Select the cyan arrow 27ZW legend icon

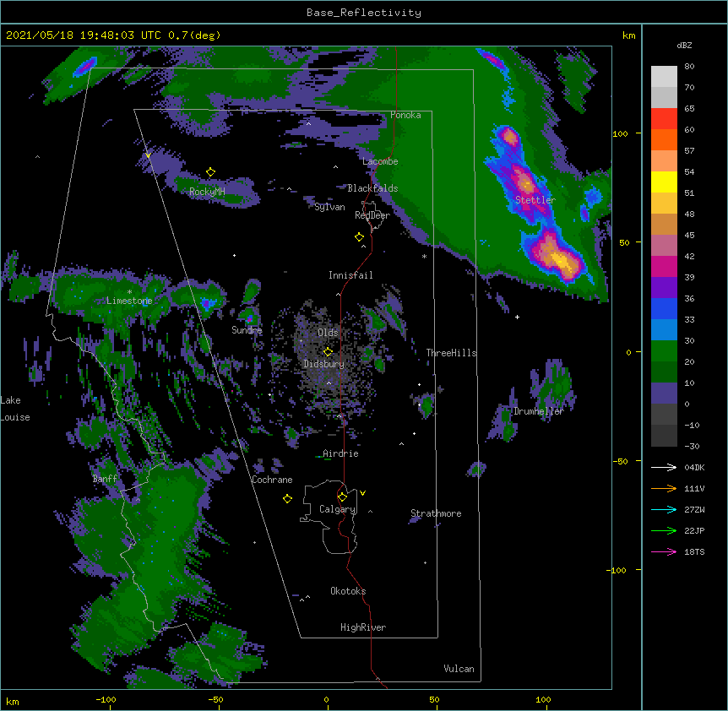coord(664,509)
